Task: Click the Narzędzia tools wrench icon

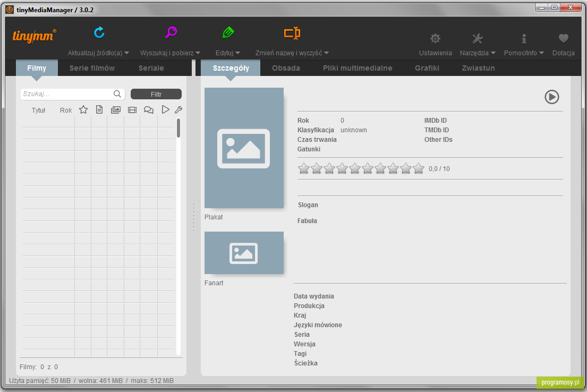Action: [478, 38]
